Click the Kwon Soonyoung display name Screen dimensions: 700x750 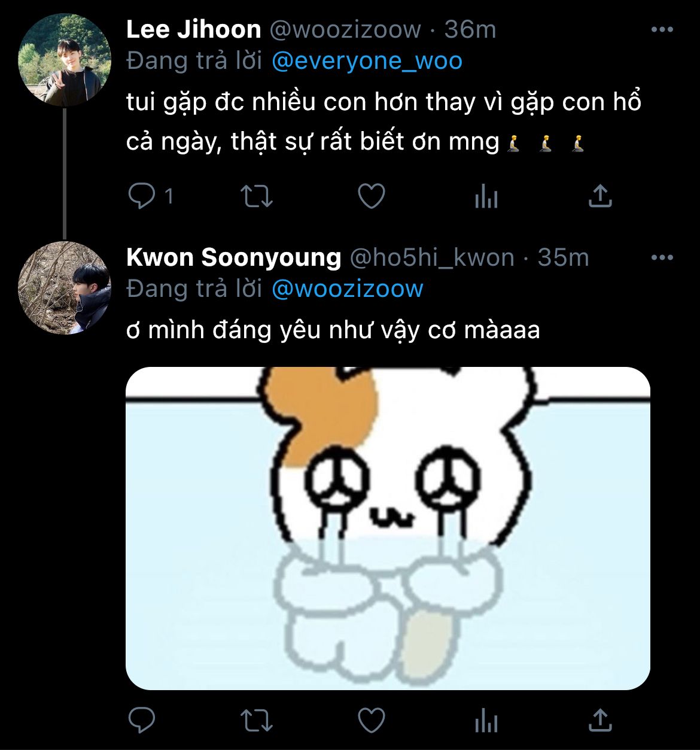tap(233, 257)
